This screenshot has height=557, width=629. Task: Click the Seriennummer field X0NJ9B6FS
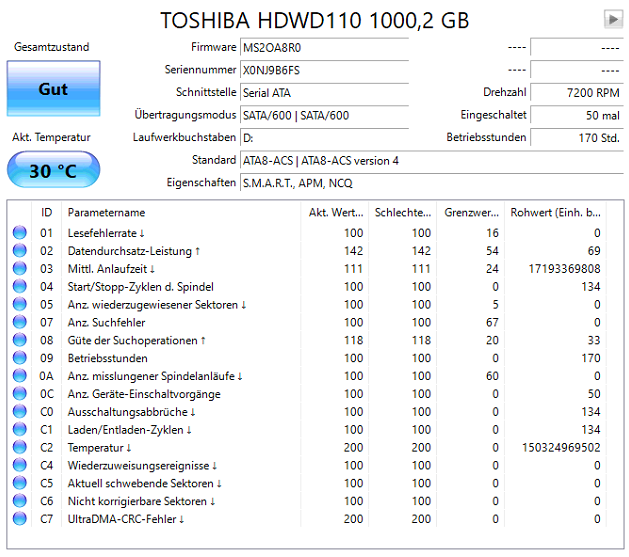(x=324, y=70)
